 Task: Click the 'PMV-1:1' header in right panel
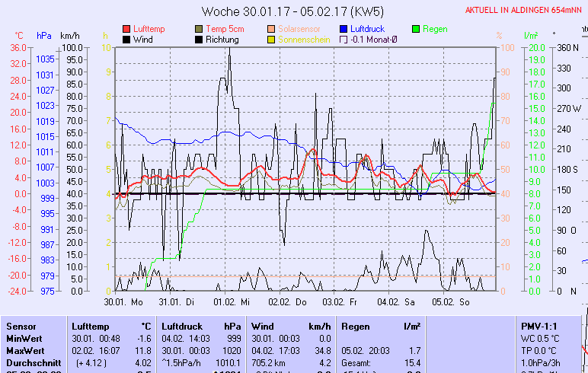538,326
